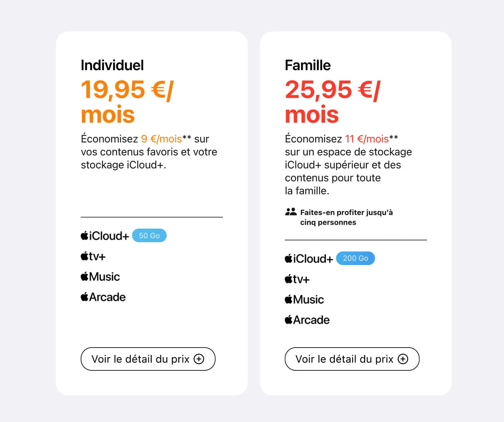Click the red 11 €/mois savings text
504x422 pixels.
point(367,139)
